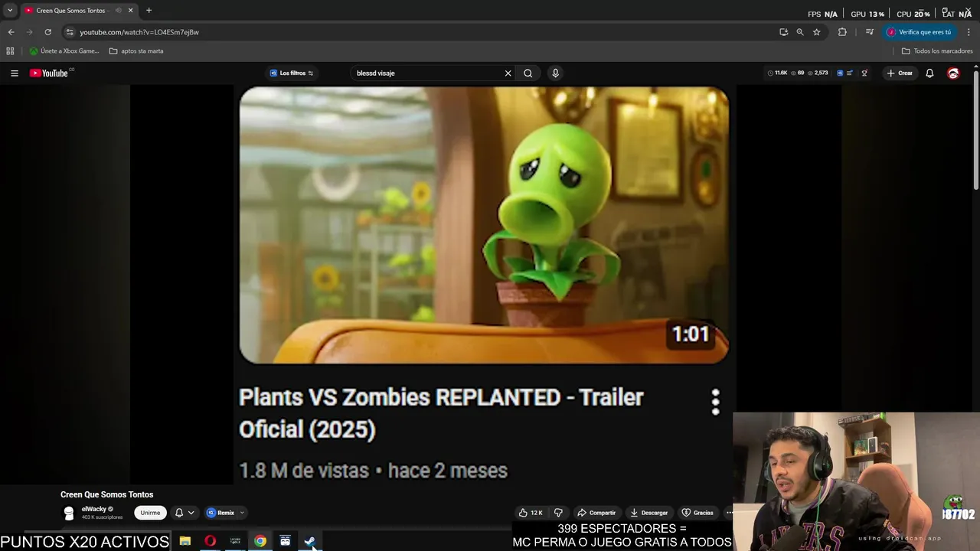This screenshot has height=551, width=980.
Task: Open the YouTube notifications bell
Action: click(x=929, y=73)
